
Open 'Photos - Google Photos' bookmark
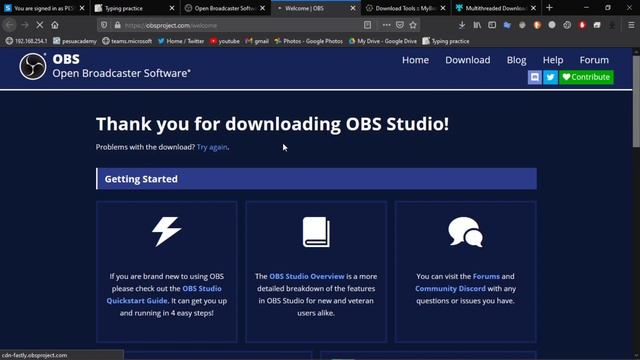tap(308, 41)
